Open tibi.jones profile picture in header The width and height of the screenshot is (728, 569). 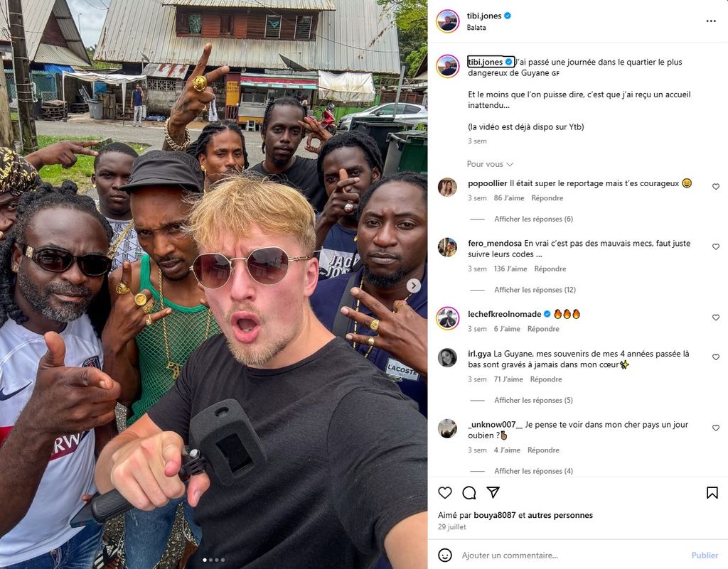click(x=448, y=21)
